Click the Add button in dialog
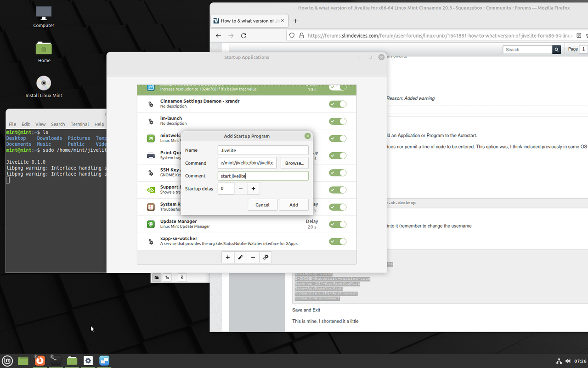 coord(294,205)
